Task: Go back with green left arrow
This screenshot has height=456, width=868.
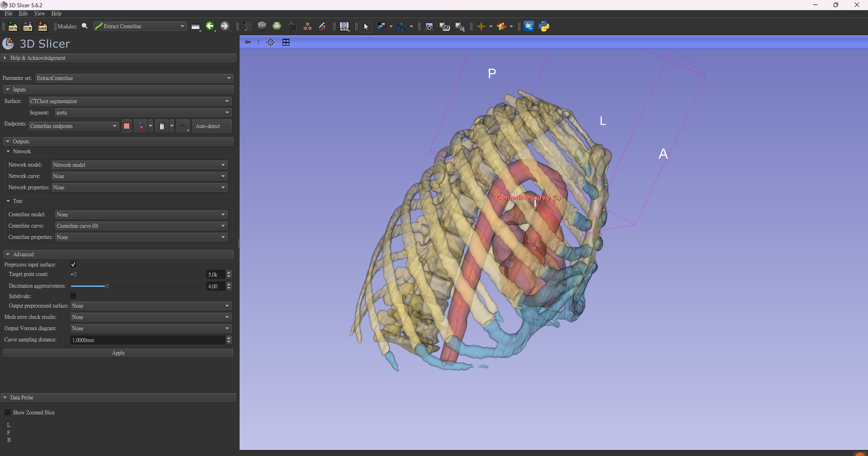Action: (210, 26)
